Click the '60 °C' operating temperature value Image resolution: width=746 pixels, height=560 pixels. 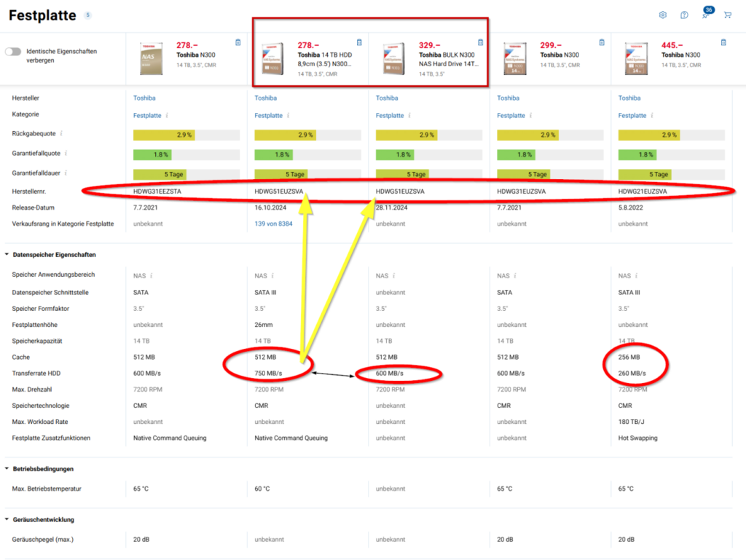(x=262, y=489)
